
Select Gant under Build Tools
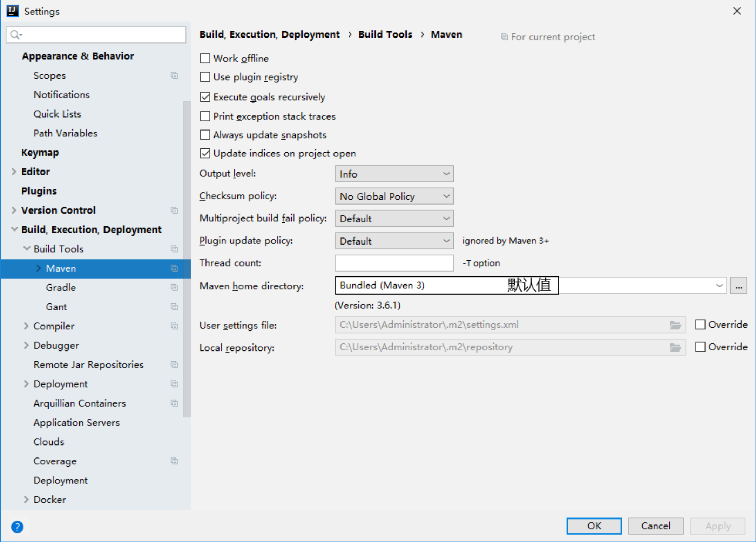(x=56, y=307)
